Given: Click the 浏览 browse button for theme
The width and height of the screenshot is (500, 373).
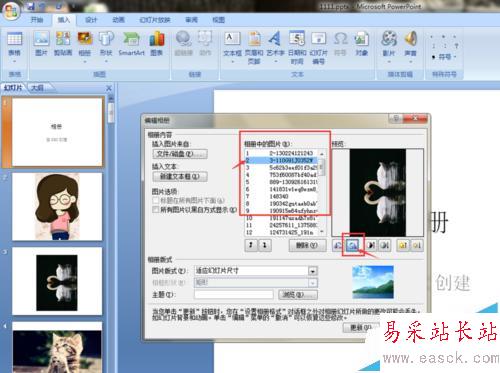Looking at the screenshot, I should (x=298, y=294).
